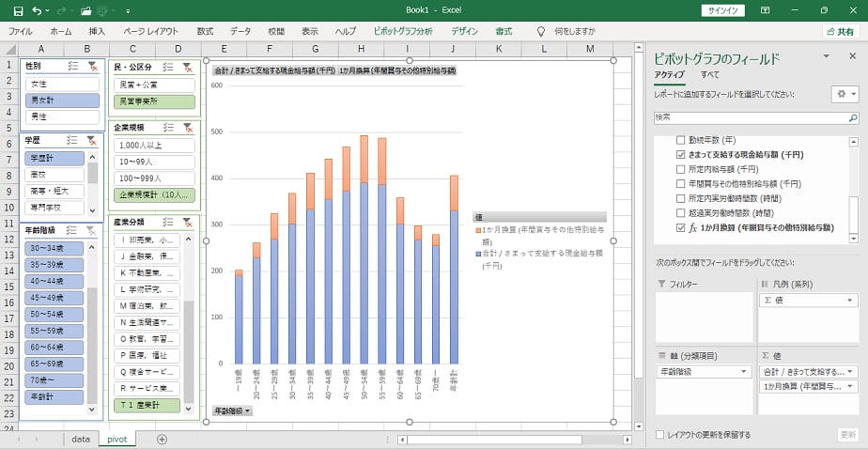Enable レイアウトの更新を保留する checkbox

coord(660,435)
